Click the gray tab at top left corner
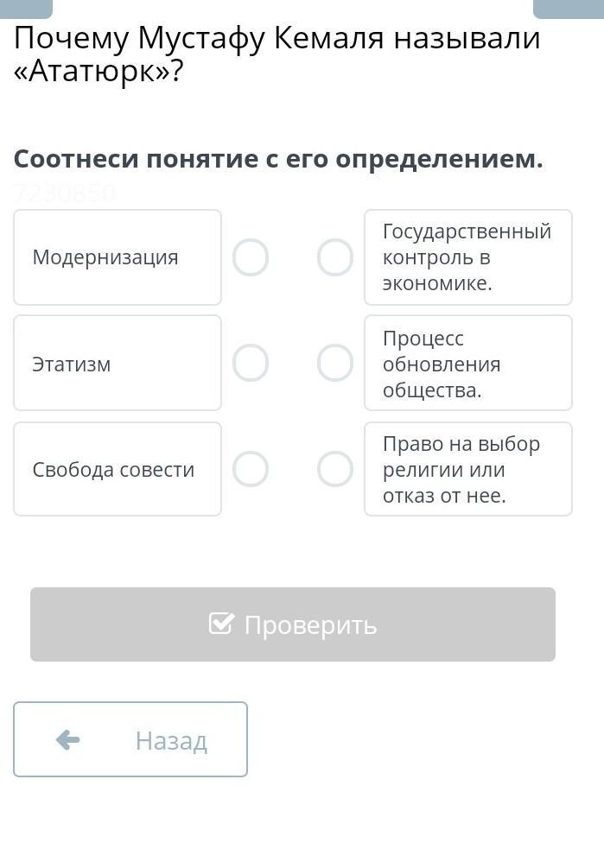 26,9
